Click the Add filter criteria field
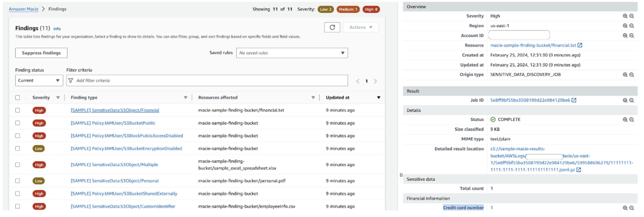Screen dimensions: 644x217 207,81
